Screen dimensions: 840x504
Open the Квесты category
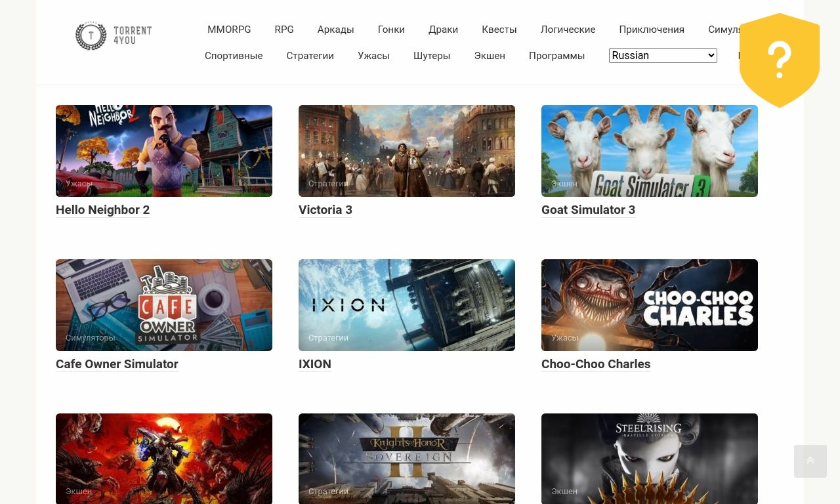[499, 30]
